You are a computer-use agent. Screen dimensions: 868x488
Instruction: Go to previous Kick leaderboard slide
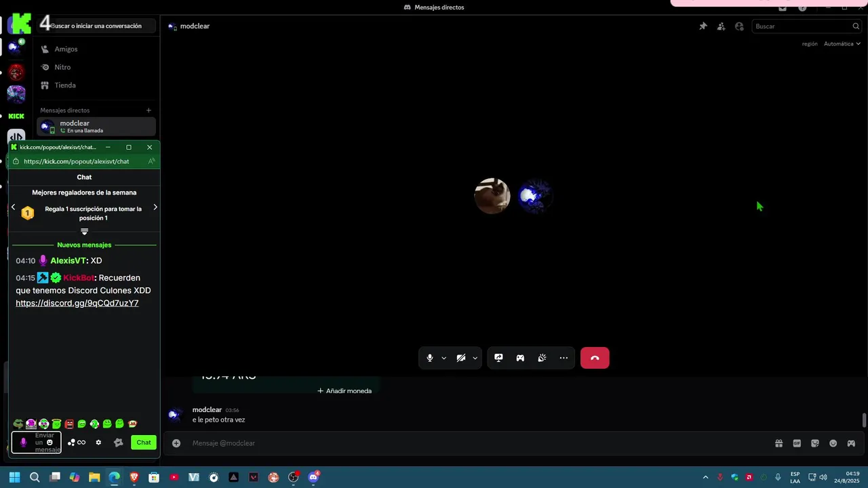[13, 207]
